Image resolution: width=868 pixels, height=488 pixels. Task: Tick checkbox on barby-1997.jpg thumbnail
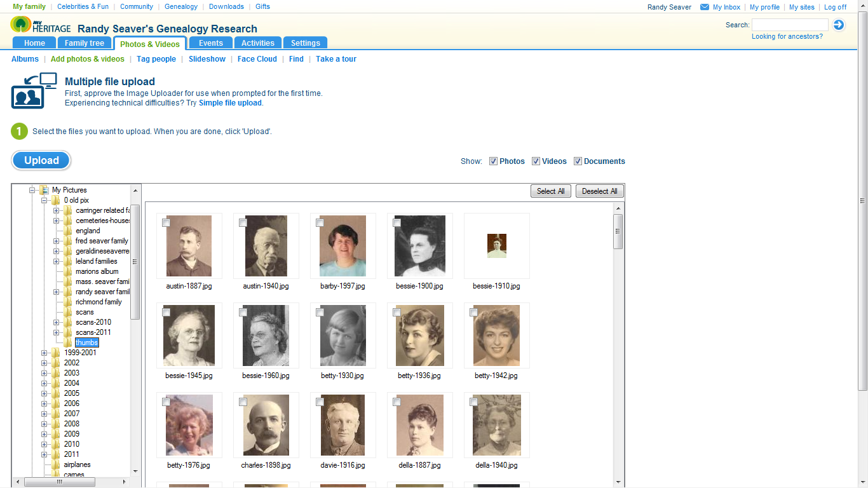point(320,223)
